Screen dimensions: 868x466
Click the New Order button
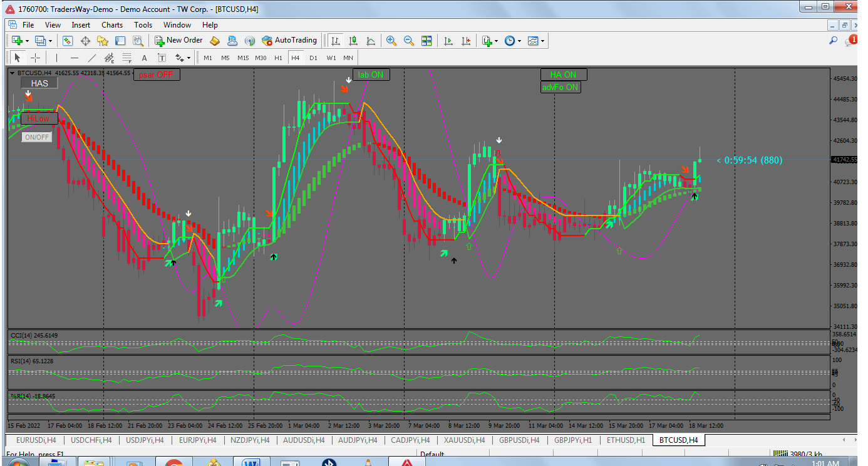178,41
